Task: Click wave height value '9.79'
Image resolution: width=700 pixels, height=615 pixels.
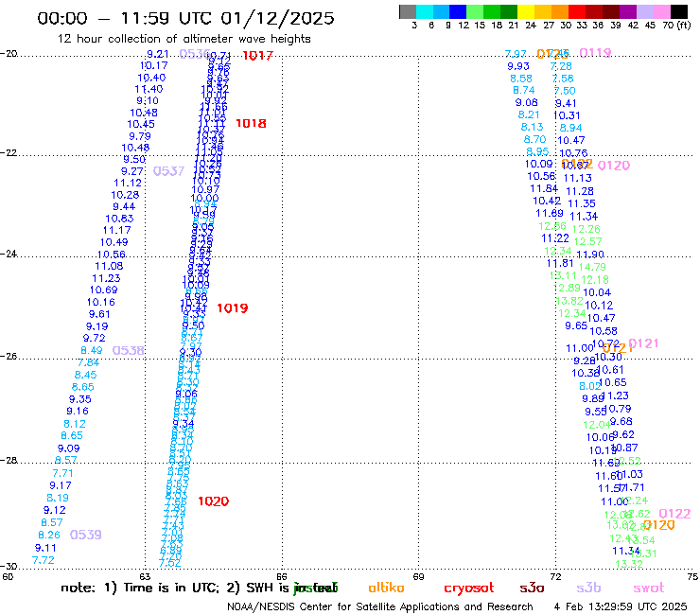Action: (x=140, y=136)
